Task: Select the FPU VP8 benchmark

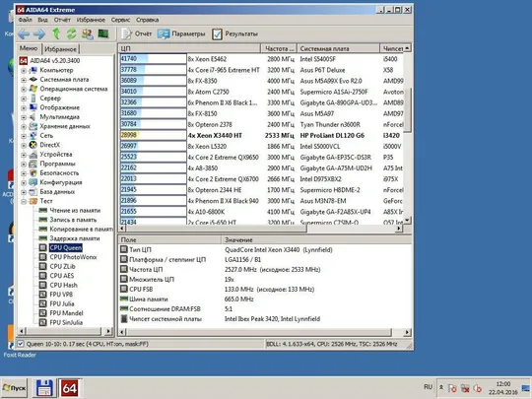Action: pyautogui.click(x=61, y=295)
